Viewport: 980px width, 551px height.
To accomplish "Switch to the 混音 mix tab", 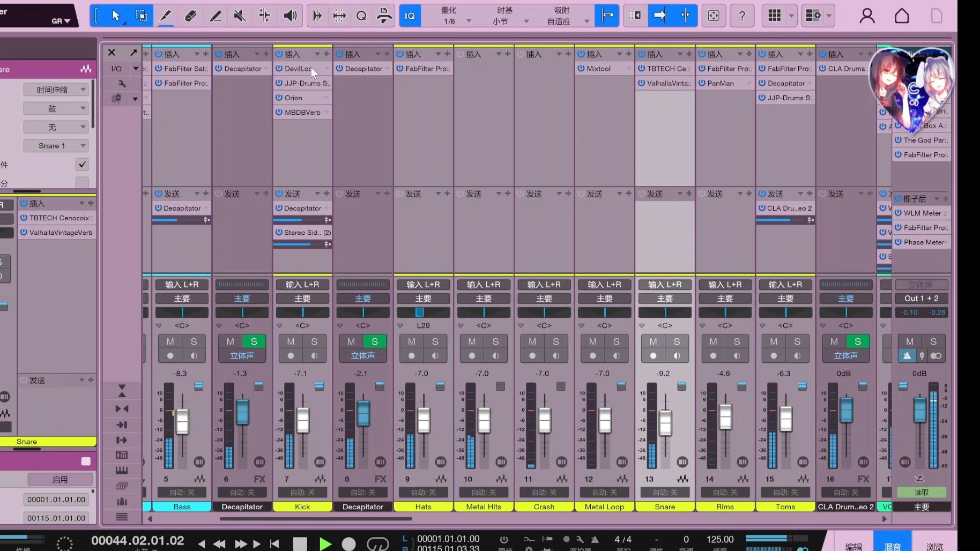I will 892,546.
